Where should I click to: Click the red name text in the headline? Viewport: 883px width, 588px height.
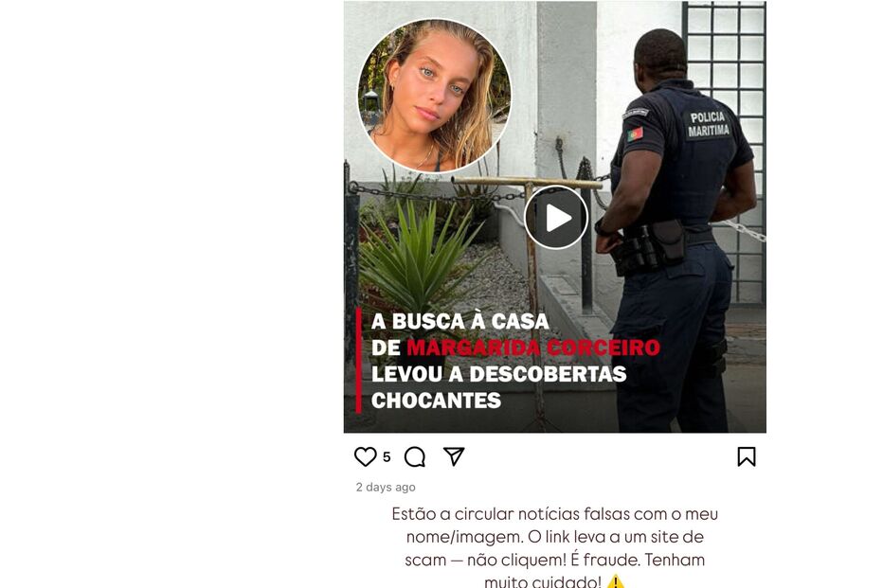pos(532,347)
